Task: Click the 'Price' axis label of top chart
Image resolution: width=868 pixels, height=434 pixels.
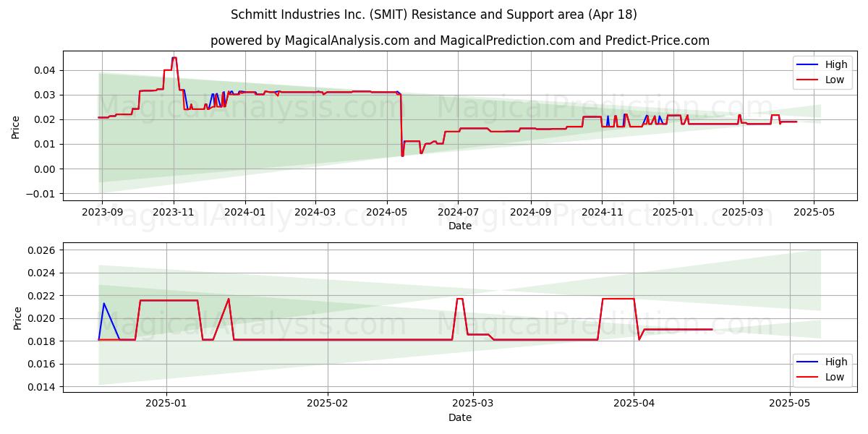Action: 16,126
